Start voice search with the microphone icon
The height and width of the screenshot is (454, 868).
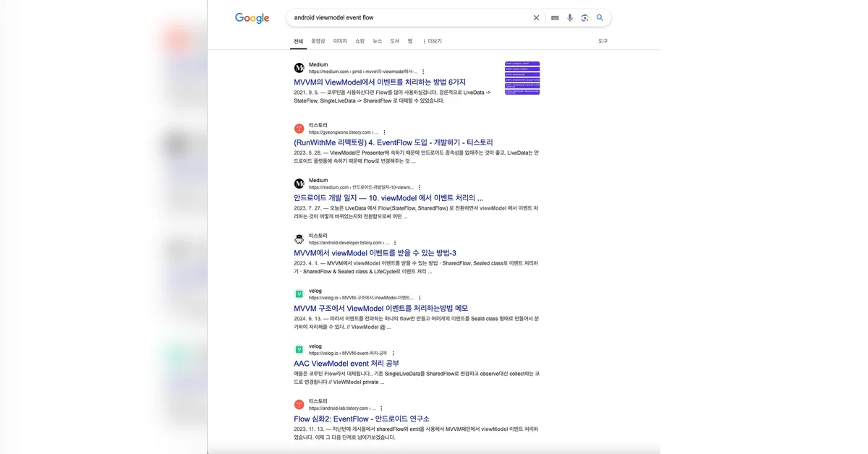pyautogui.click(x=570, y=17)
